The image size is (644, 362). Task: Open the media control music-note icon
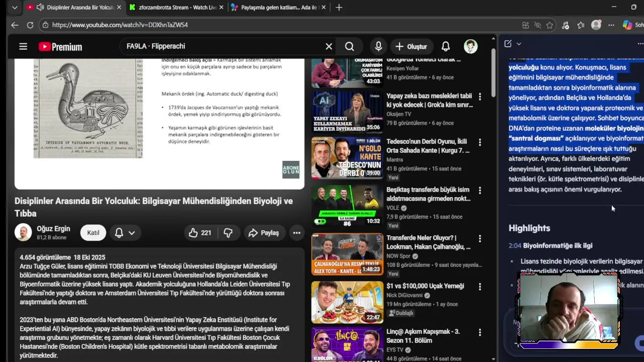566,25
